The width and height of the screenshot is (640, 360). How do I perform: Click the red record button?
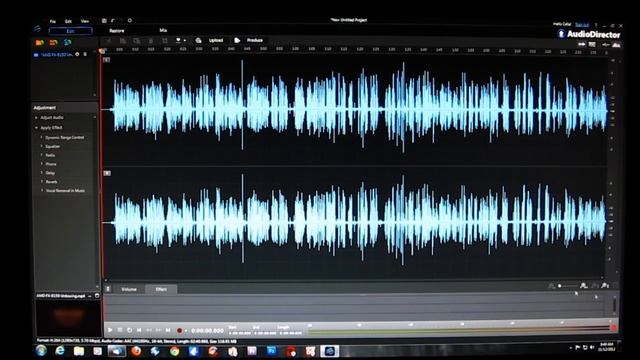[179, 330]
